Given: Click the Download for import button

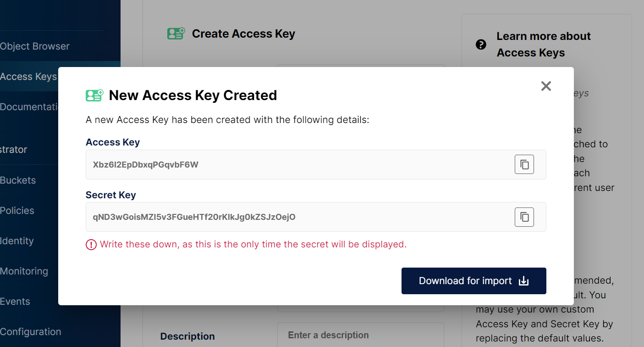Looking at the screenshot, I should 474,281.
